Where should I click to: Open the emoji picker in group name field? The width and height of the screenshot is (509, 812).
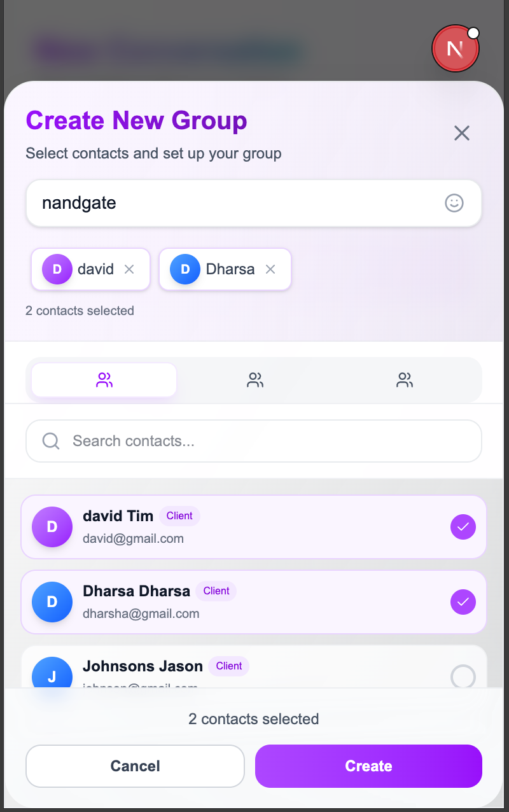tap(454, 203)
